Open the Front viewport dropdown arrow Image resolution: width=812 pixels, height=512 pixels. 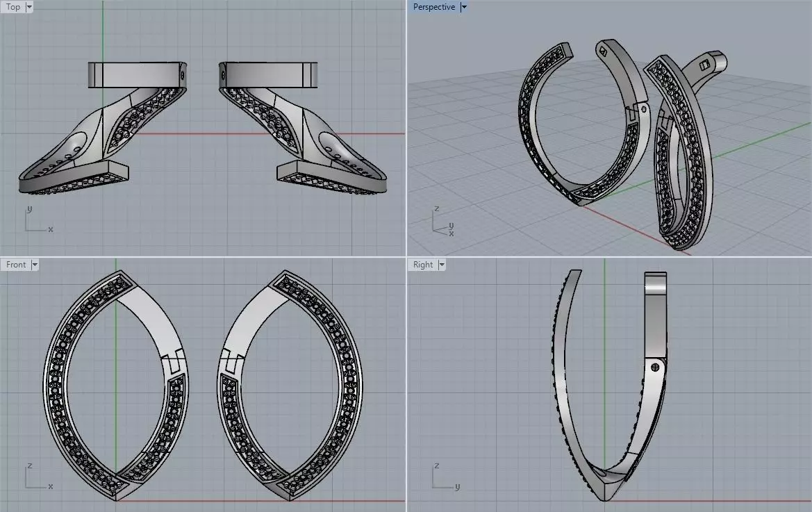pyautogui.click(x=35, y=265)
